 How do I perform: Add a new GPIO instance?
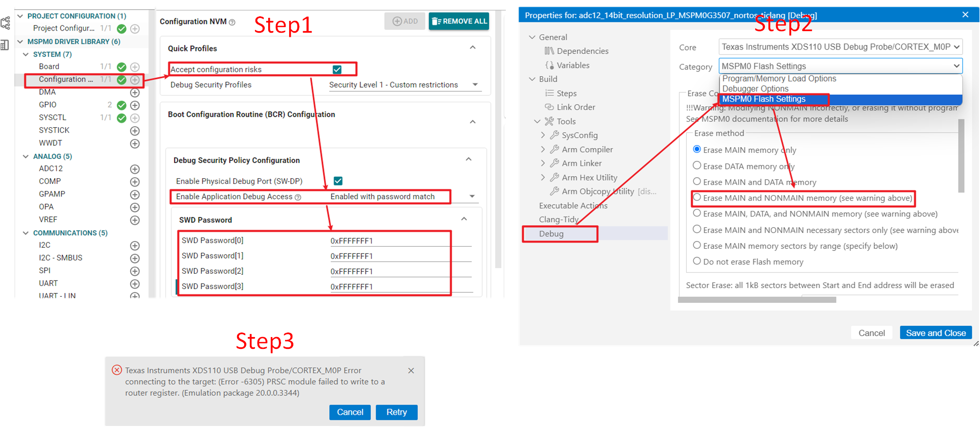pyautogui.click(x=135, y=105)
